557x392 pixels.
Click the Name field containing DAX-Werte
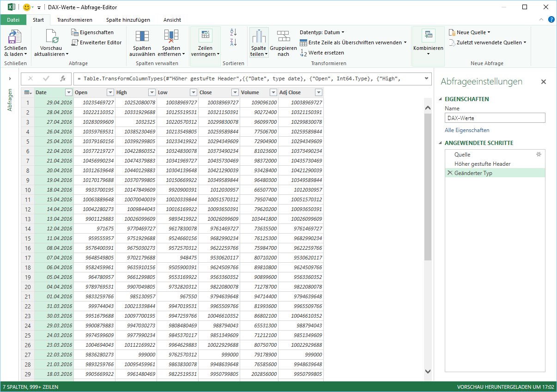[x=495, y=118]
